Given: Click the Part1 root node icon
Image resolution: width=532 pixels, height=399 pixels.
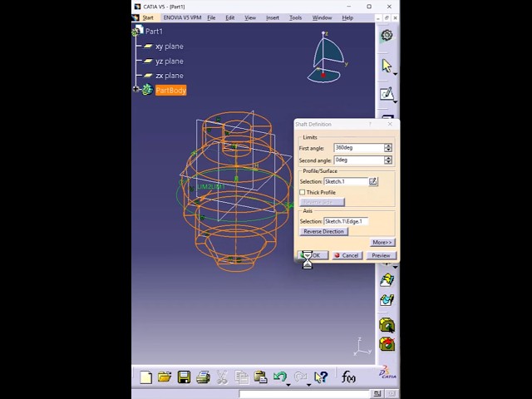Looking at the screenshot, I should [137, 31].
